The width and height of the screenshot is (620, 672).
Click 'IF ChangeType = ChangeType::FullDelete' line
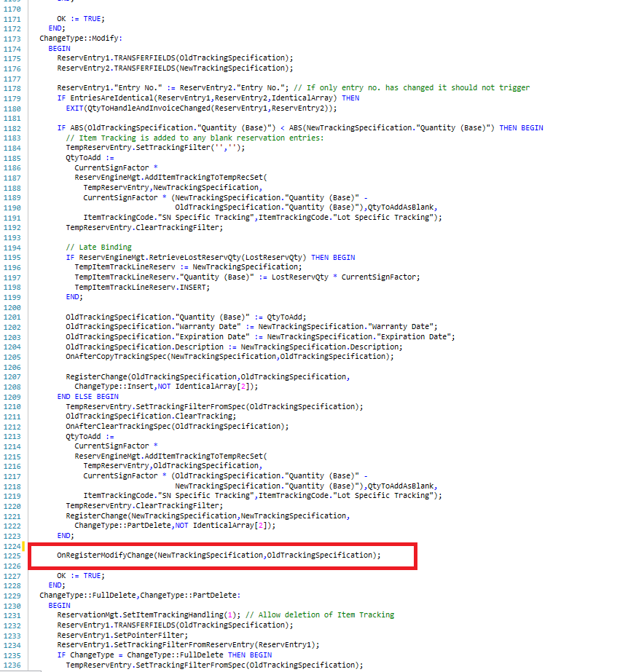pyautogui.click(x=165, y=655)
